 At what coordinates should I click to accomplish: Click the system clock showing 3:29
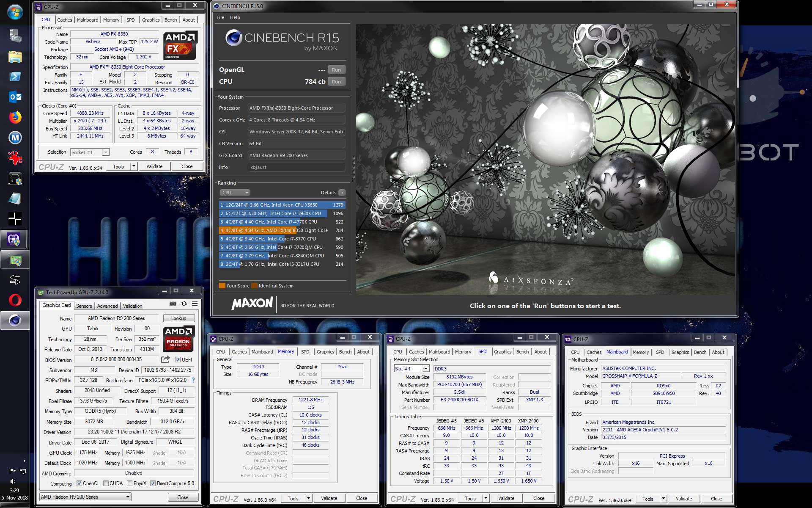pyautogui.click(x=14, y=491)
